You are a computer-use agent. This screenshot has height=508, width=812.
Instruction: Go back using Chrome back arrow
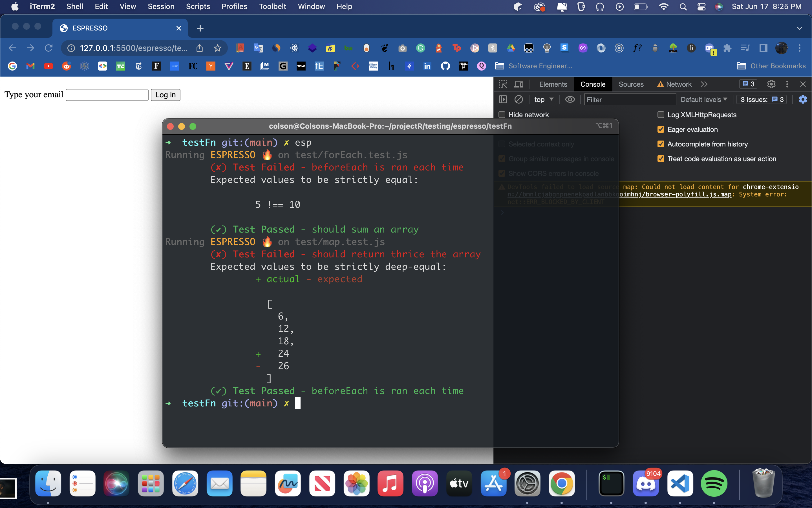point(12,48)
